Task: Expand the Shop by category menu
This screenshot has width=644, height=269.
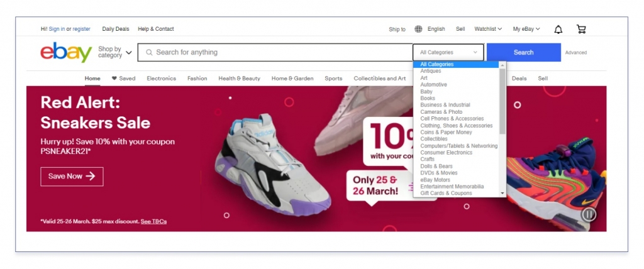Action: pyautogui.click(x=114, y=52)
